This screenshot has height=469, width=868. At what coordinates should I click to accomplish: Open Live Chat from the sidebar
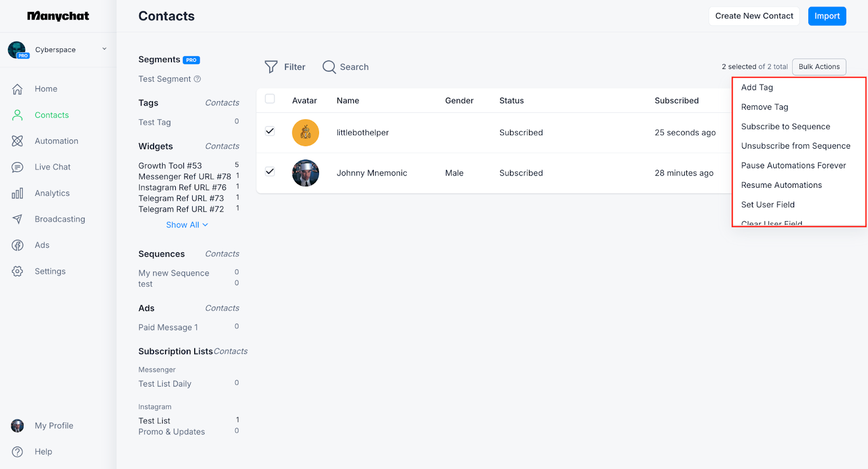pos(53,167)
